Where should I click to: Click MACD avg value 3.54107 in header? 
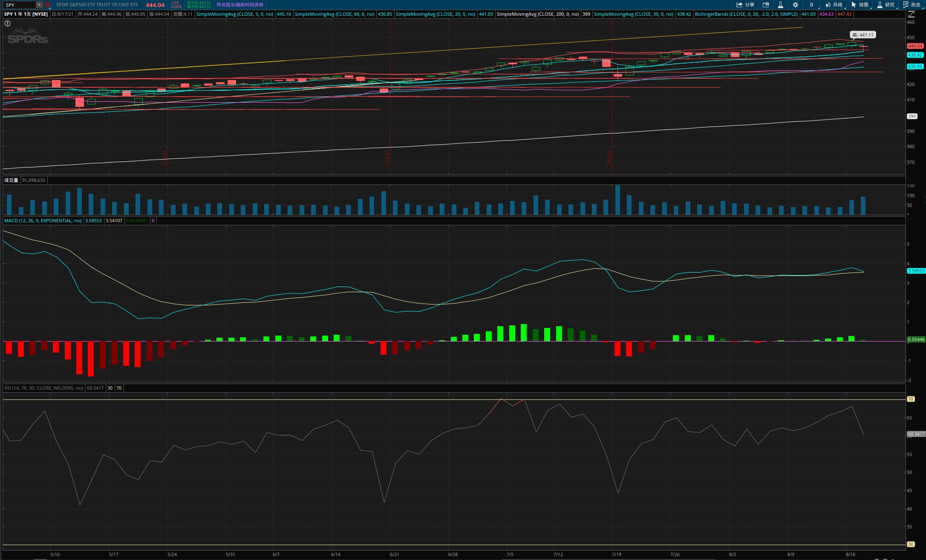pos(114,221)
